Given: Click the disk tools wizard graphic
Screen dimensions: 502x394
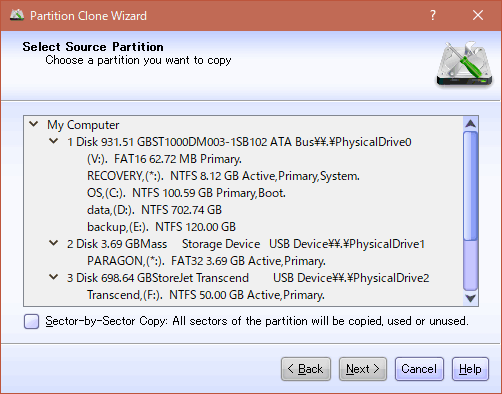Looking at the screenshot, I should (464, 65).
